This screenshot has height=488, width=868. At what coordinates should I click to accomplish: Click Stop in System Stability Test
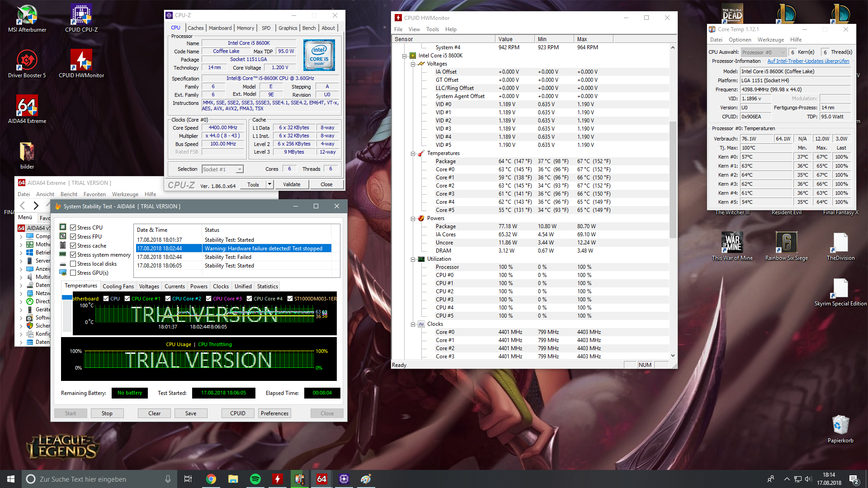(107, 413)
